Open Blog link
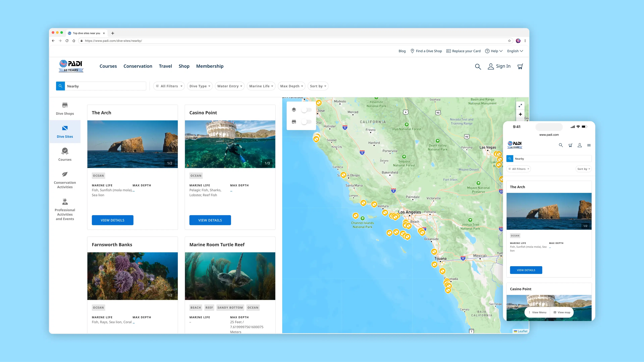Viewport: 644px width, 362px height. [402, 51]
